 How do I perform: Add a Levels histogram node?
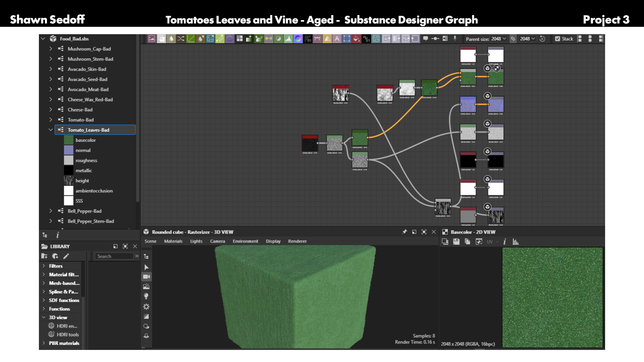point(288,39)
